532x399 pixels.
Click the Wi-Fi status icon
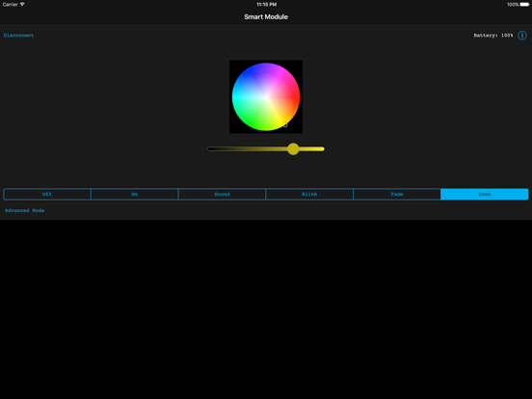coord(22,5)
